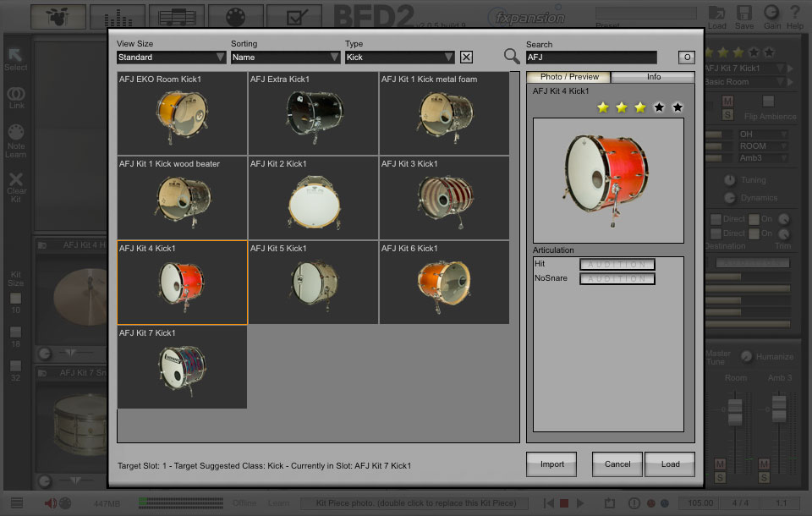Switch to the Photo / Preview tab
Screen dimensions: 812x516
[568, 77]
